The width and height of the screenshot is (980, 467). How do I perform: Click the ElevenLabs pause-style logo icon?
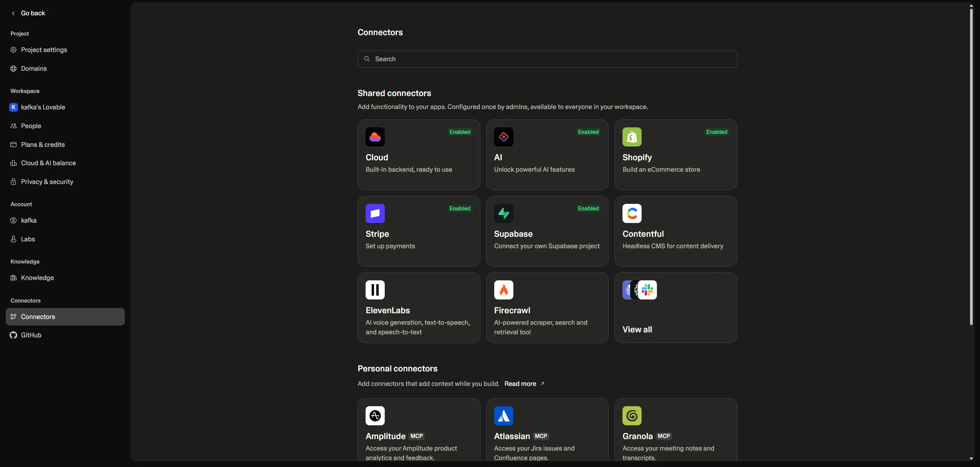pyautogui.click(x=375, y=290)
